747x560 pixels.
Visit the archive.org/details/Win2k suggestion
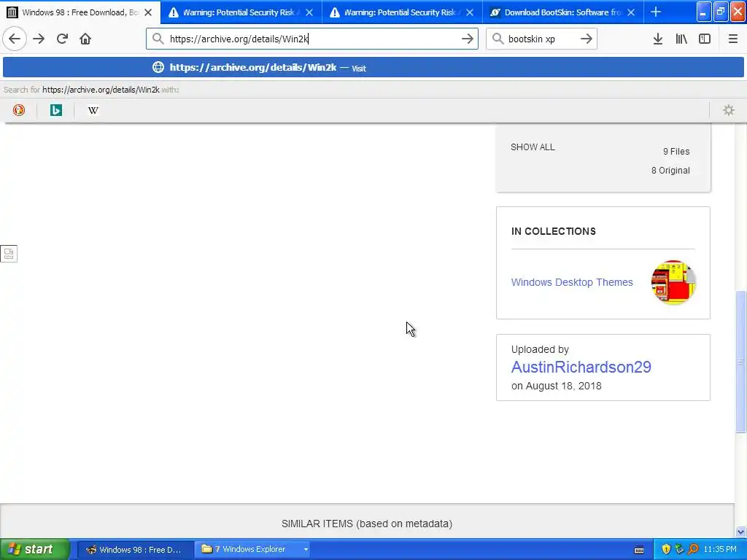tap(373, 67)
